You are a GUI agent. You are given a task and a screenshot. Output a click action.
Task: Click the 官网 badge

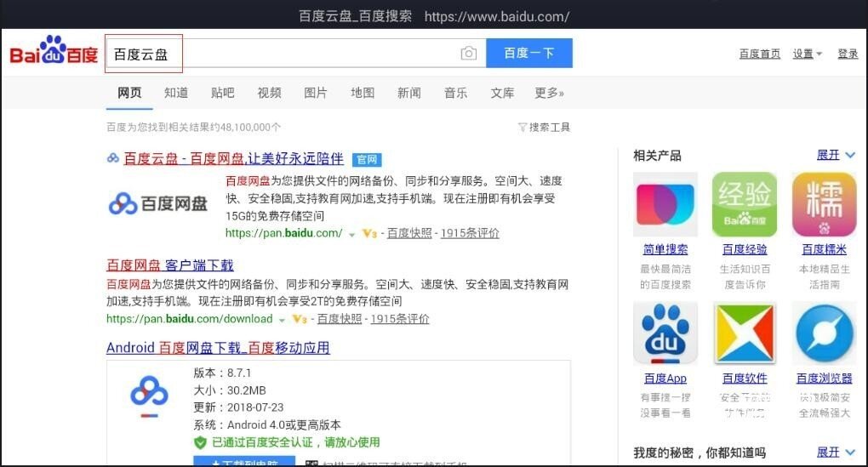coord(367,160)
